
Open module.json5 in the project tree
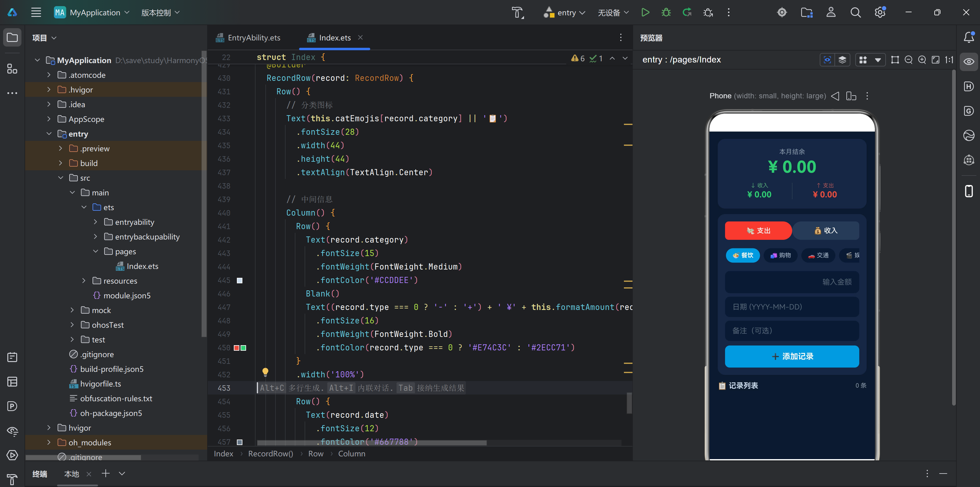point(122,295)
